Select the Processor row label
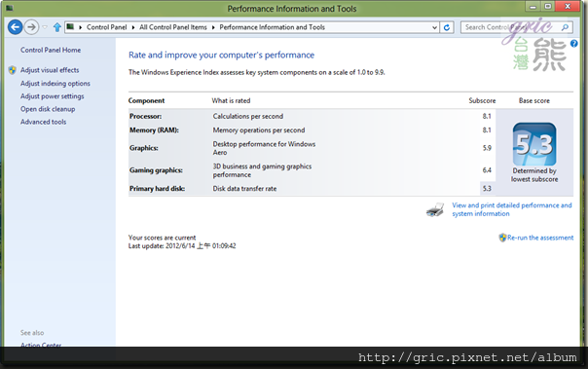Screen dimensions: 588x369 point(145,116)
